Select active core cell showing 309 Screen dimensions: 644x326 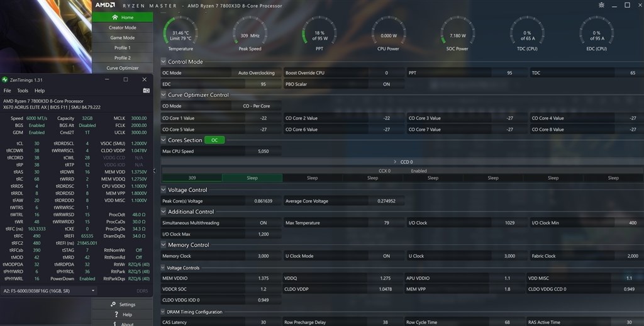pyautogui.click(x=192, y=178)
